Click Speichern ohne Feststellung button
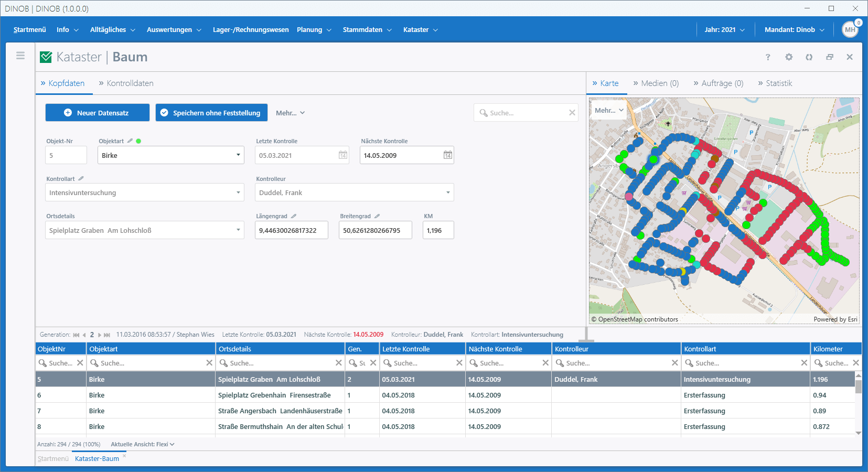Image resolution: width=868 pixels, height=472 pixels. point(211,113)
